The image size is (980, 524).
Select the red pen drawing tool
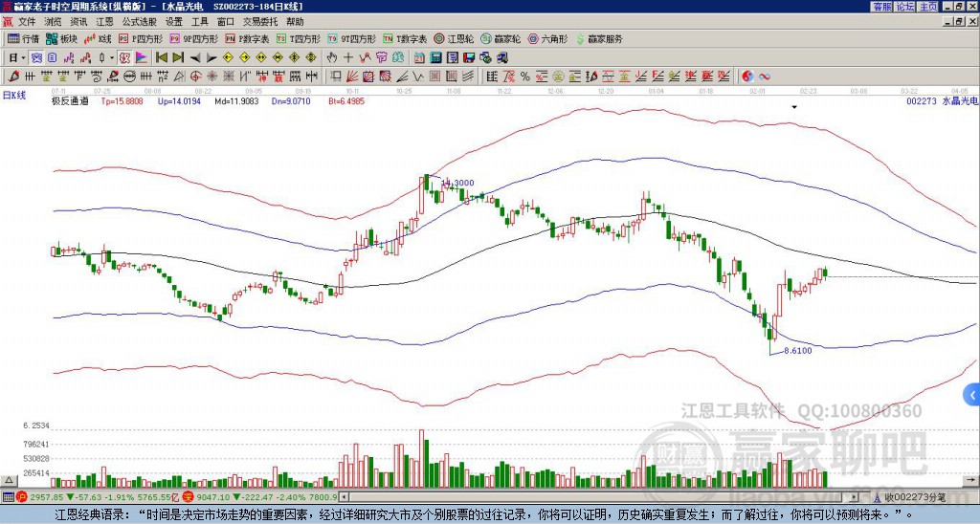coord(13,76)
